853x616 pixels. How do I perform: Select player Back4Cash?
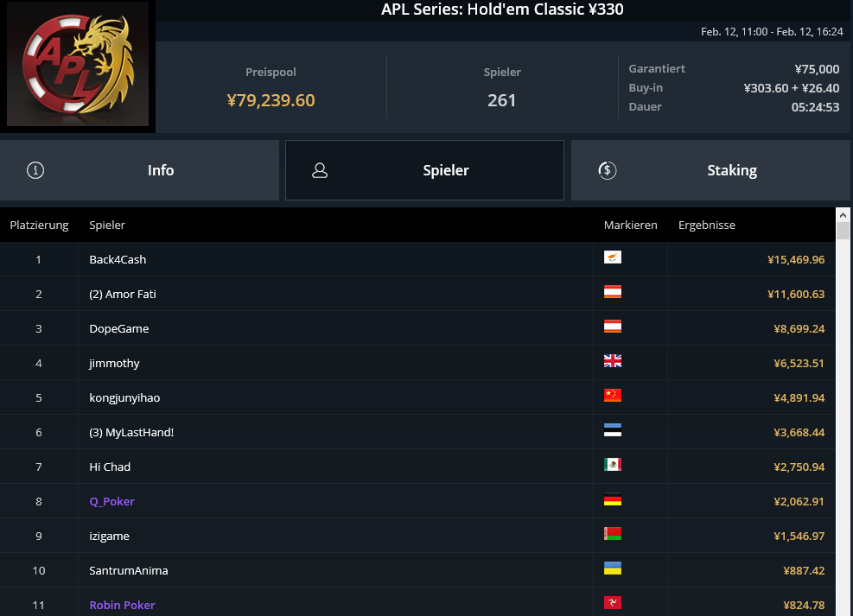tap(118, 259)
